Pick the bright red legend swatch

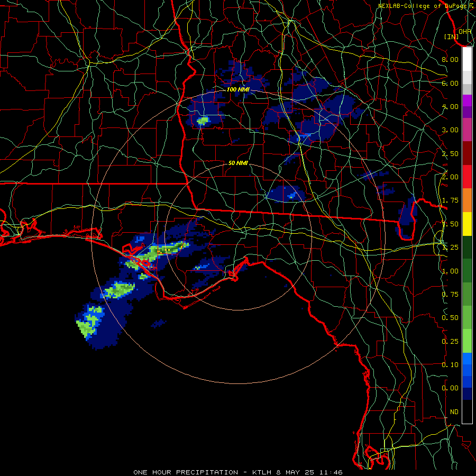point(467,177)
